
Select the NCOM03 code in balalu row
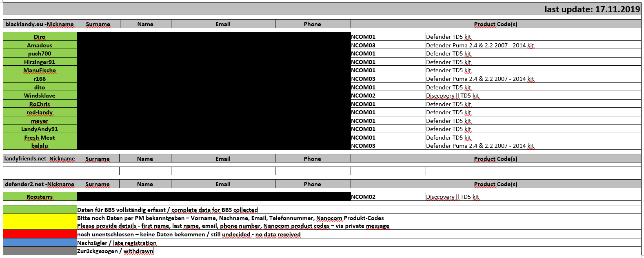pyautogui.click(x=363, y=146)
